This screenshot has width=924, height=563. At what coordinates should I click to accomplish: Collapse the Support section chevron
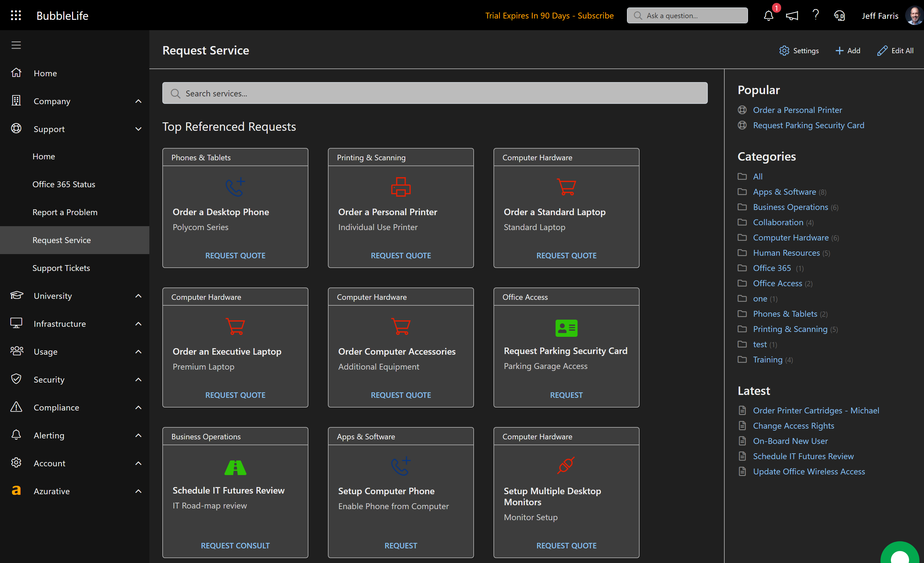(138, 129)
